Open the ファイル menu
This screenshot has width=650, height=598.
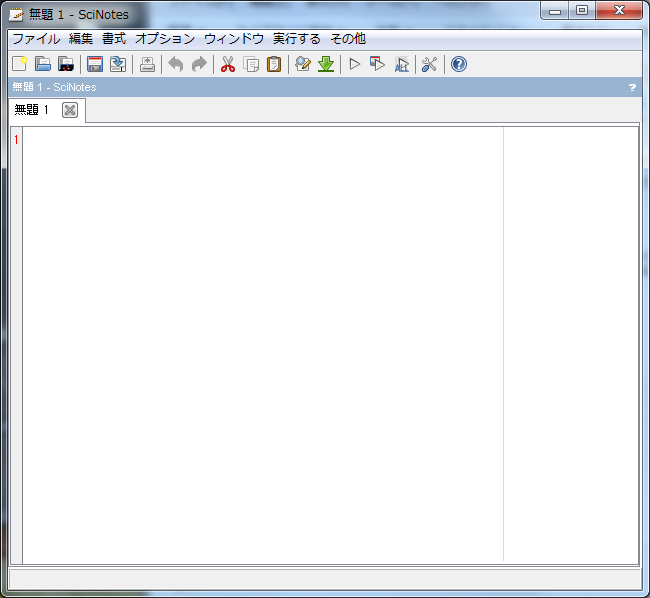click(36, 39)
